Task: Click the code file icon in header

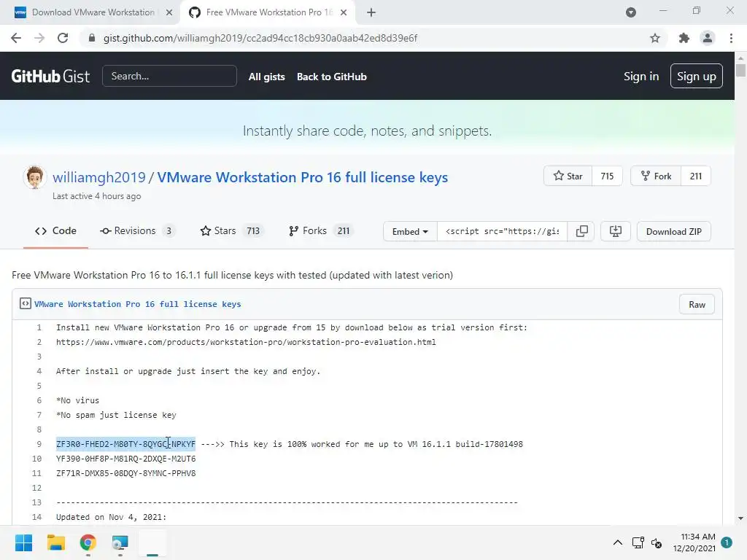Action: coord(26,304)
